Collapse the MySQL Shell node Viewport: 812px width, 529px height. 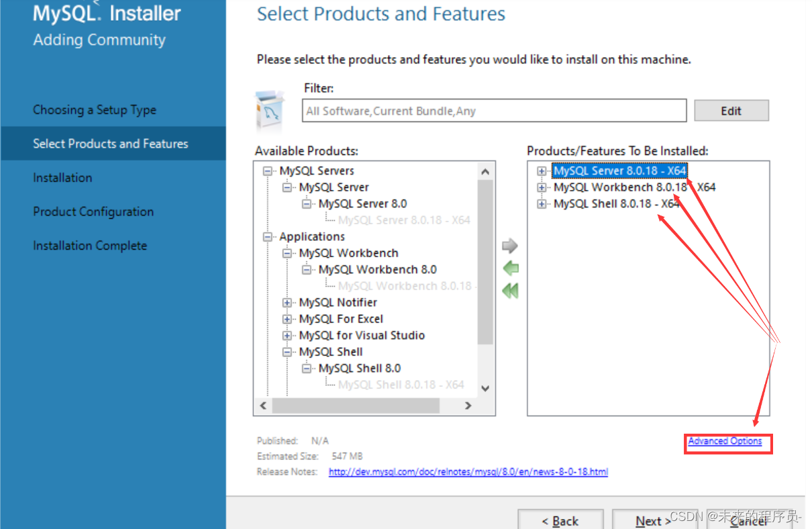[288, 352]
